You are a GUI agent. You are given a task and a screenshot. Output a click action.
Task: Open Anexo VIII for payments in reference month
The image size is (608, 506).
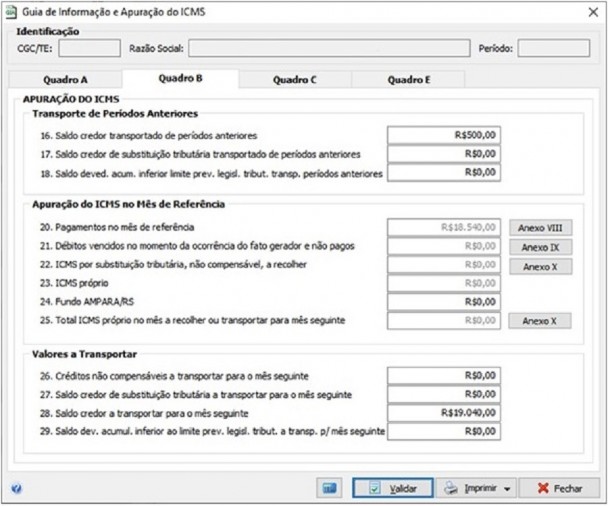pyautogui.click(x=540, y=228)
